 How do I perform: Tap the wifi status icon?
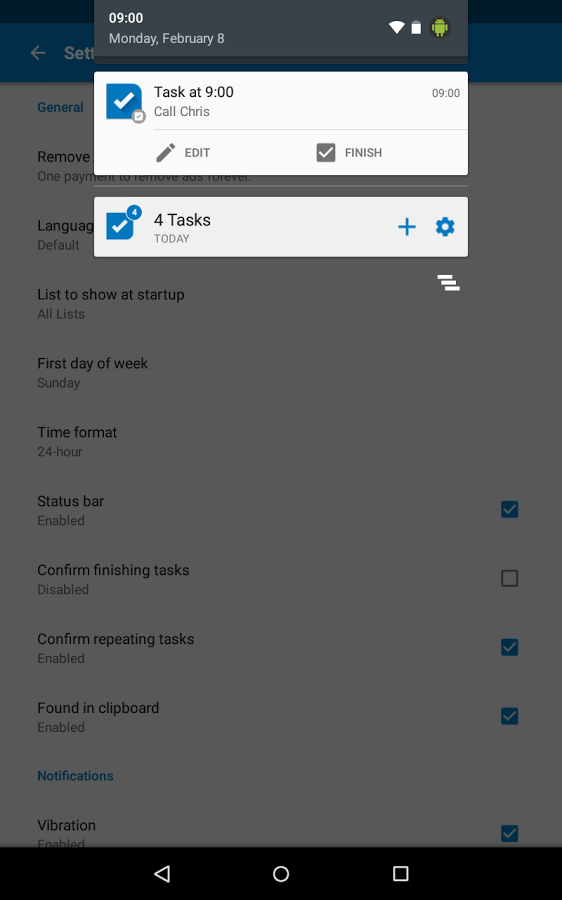pyautogui.click(x=397, y=27)
